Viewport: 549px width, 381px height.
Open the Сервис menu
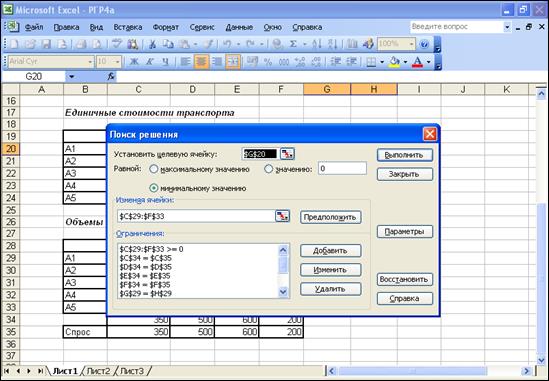pyautogui.click(x=202, y=27)
